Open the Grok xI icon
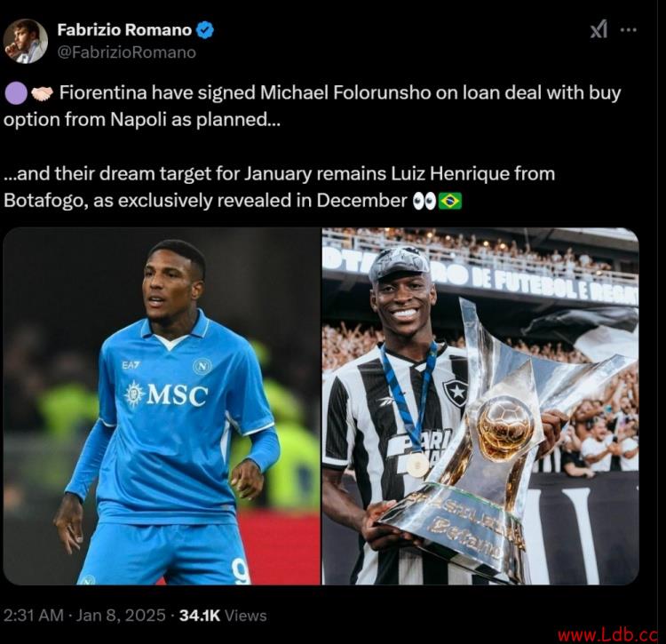This screenshot has height=644, width=666. pyautogui.click(x=599, y=29)
